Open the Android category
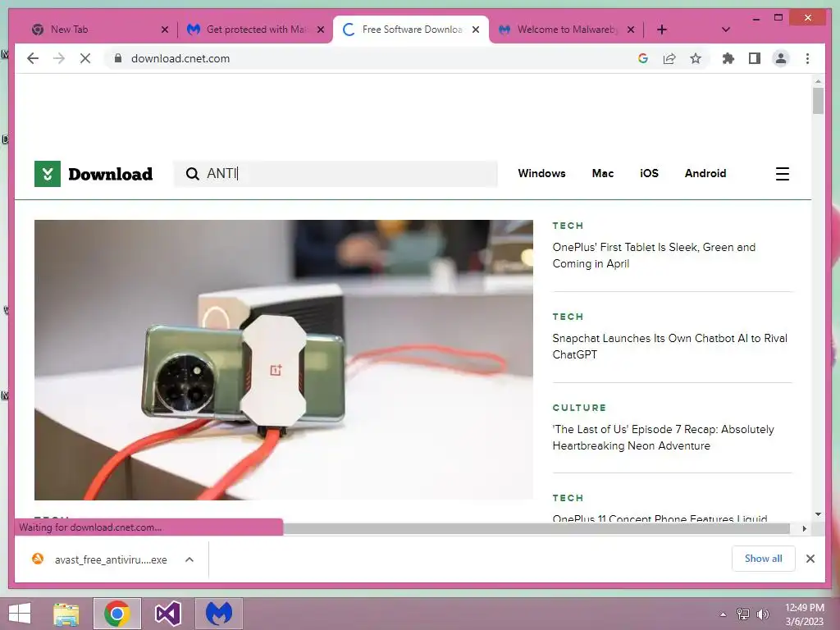Image resolution: width=840 pixels, height=630 pixels. point(705,173)
